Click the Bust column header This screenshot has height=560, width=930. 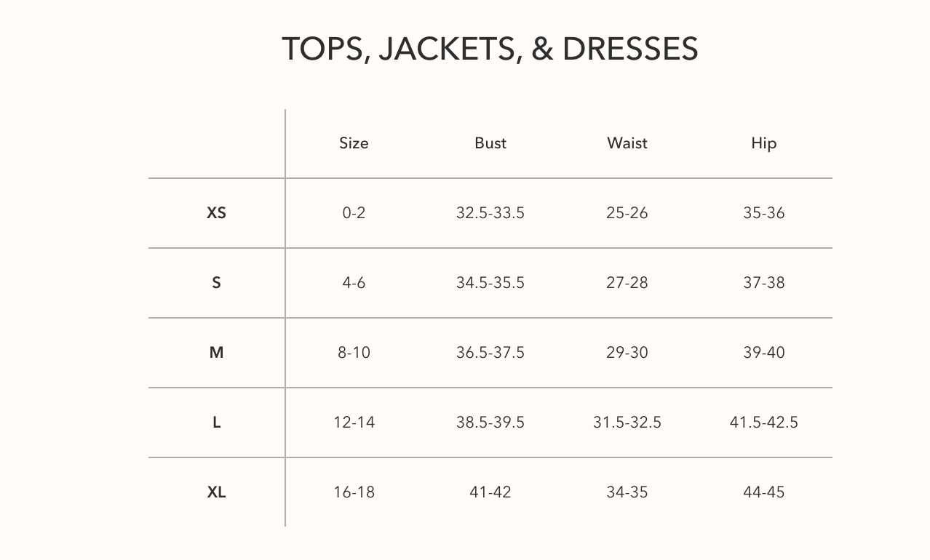click(x=490, y=143)
